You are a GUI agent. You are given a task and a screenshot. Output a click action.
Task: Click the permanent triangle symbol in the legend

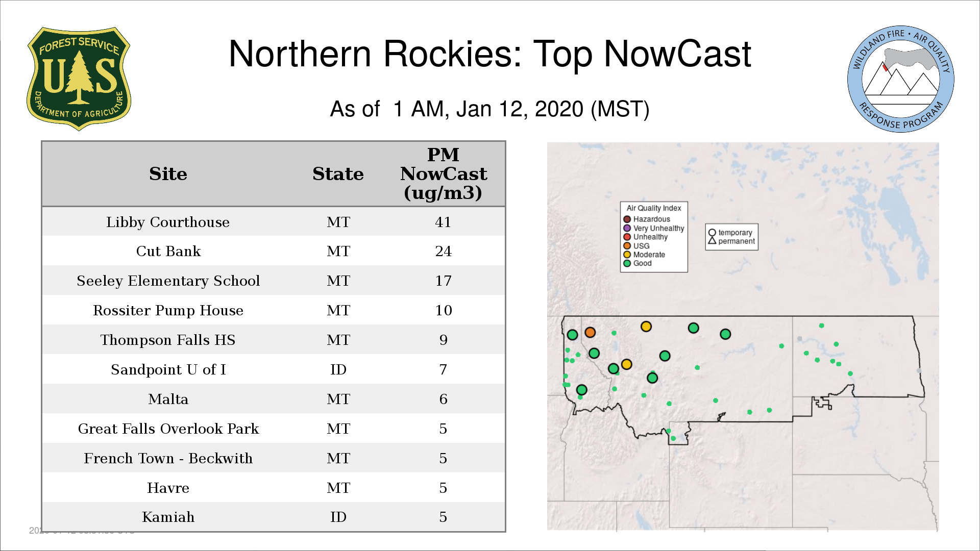point(712,241)
